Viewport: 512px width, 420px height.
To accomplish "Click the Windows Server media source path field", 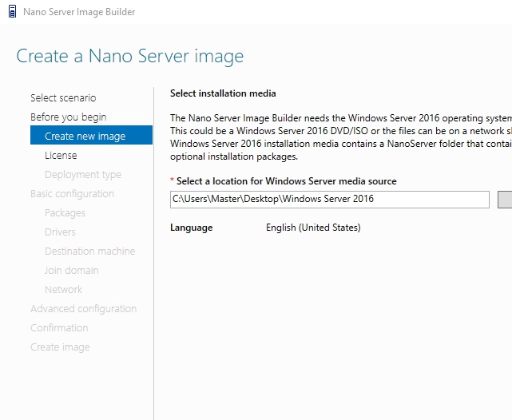I will coord(329,199).
